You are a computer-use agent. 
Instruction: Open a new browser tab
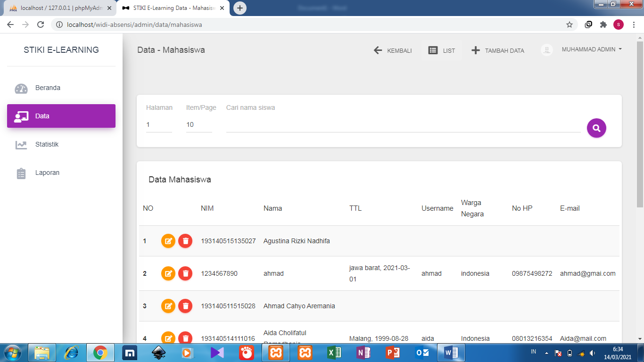point(240,8)
